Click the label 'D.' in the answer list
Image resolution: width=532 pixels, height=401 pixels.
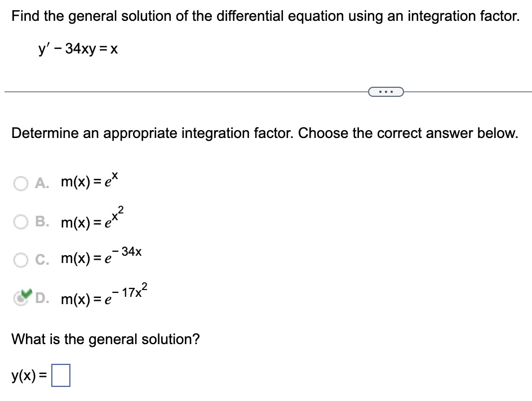tap(43, 298)
